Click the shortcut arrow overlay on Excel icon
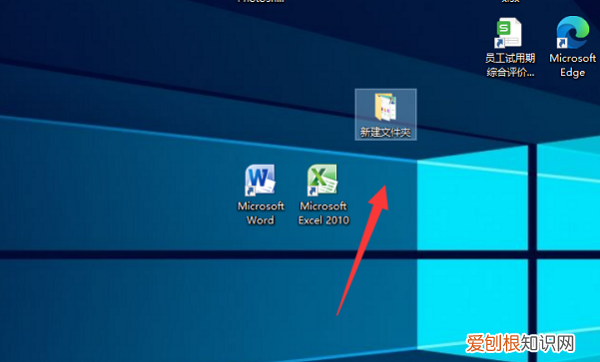This screenshot has width=600, height=362. 313,191
